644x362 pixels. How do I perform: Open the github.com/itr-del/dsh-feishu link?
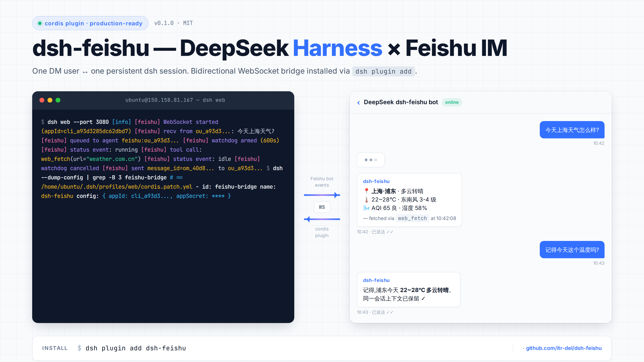click(563, 348)
